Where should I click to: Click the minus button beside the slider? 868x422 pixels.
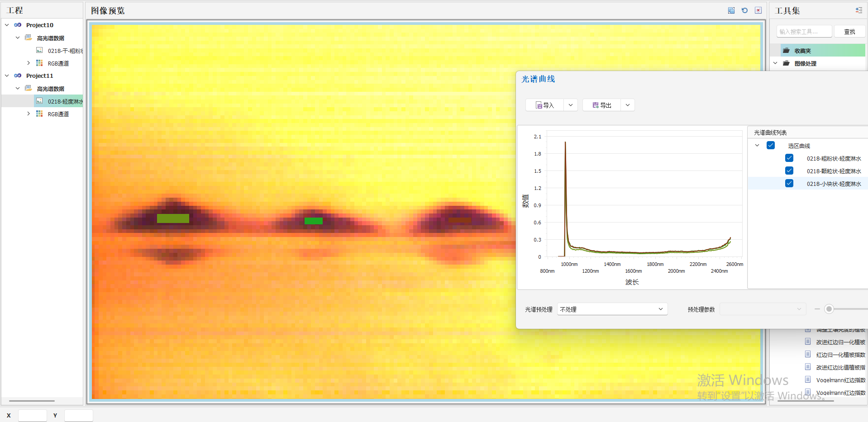tap(817, 309)
